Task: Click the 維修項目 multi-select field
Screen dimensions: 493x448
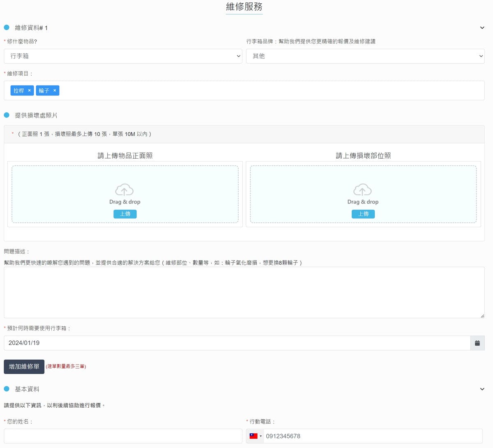Action: pyautogui.click(x=244, y=90)
